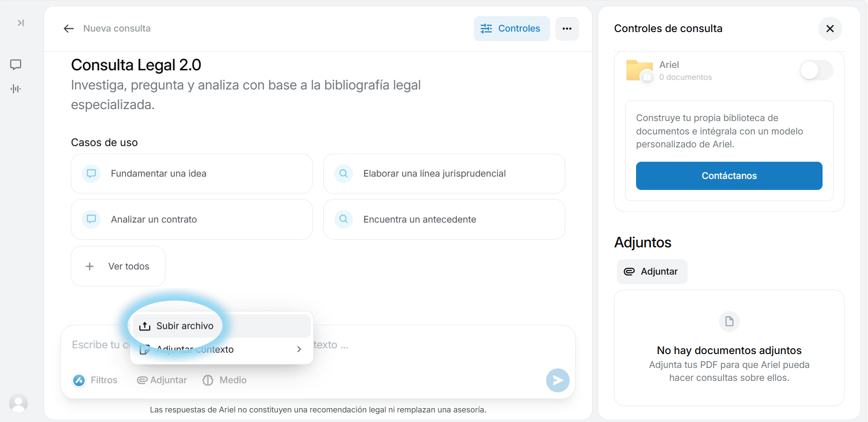Open the audio waveform icon in sidebar
The width and height of the screenshot is (868, 422).
(x=16, y=89)
